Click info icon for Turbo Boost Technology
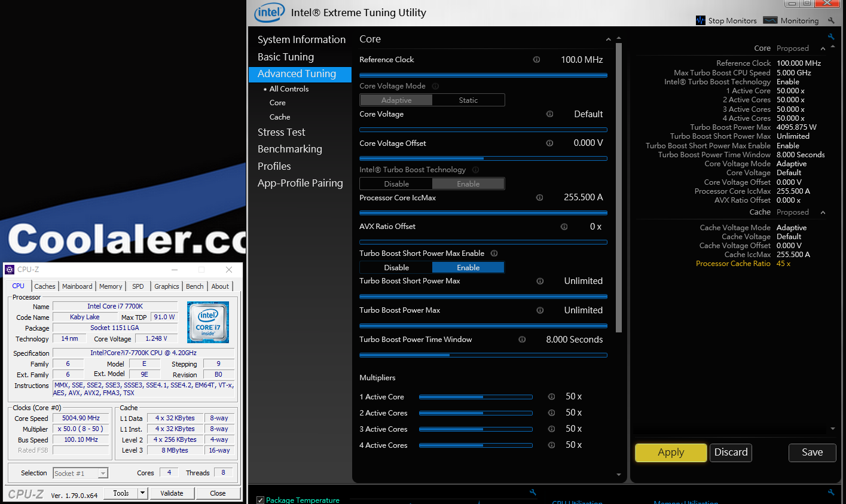This screenshot has height=504, width=846. [475, 170]
